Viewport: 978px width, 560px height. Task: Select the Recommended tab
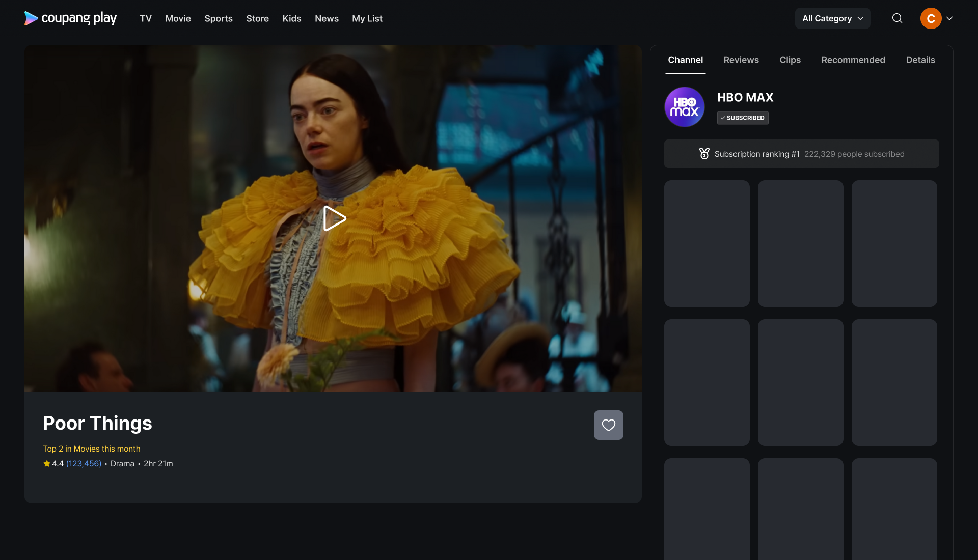click(853, 60)
